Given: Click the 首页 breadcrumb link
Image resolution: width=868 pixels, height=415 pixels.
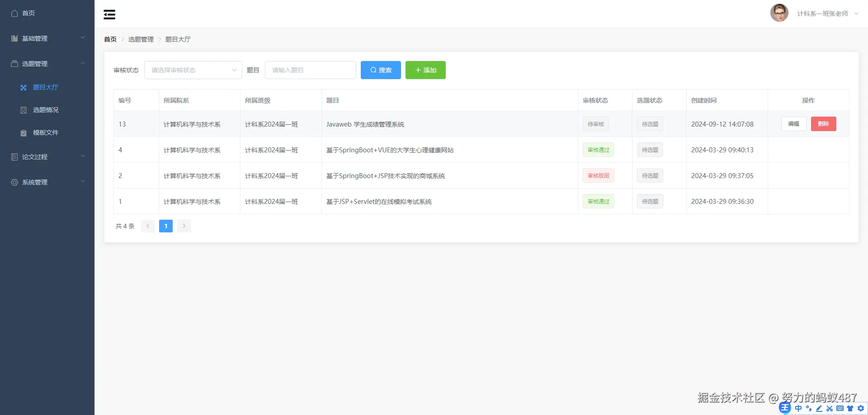Looking at the screenshot, I should (x=110, y=39).
